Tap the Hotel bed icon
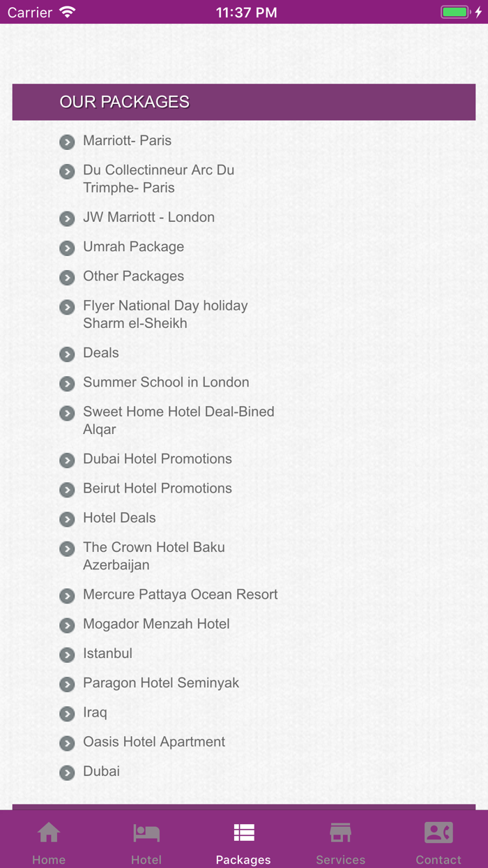Image resolution: width=488 pixels, height=868 pixels. coord(146,832)
